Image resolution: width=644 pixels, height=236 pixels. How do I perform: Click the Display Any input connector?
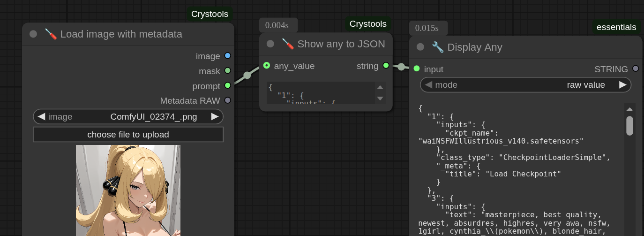point(417,69)
